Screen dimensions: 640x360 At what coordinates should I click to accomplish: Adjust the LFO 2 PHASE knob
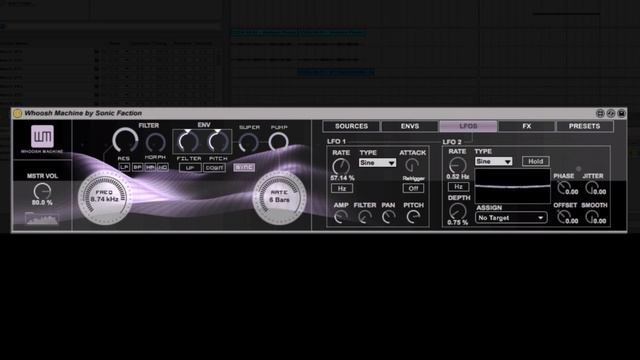point(564,187)
